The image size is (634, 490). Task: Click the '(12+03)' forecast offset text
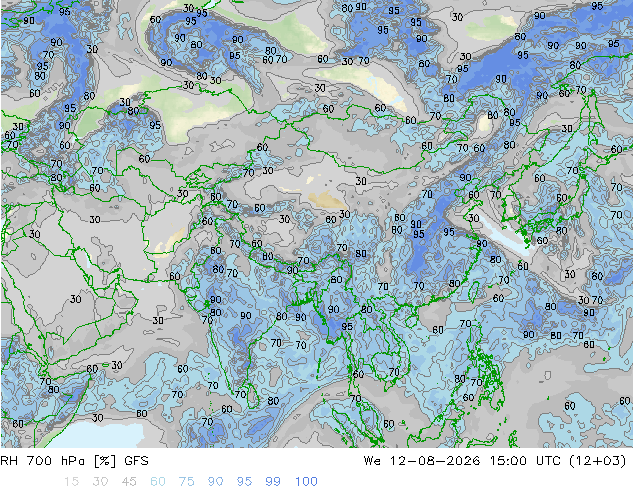coord(597,461)
